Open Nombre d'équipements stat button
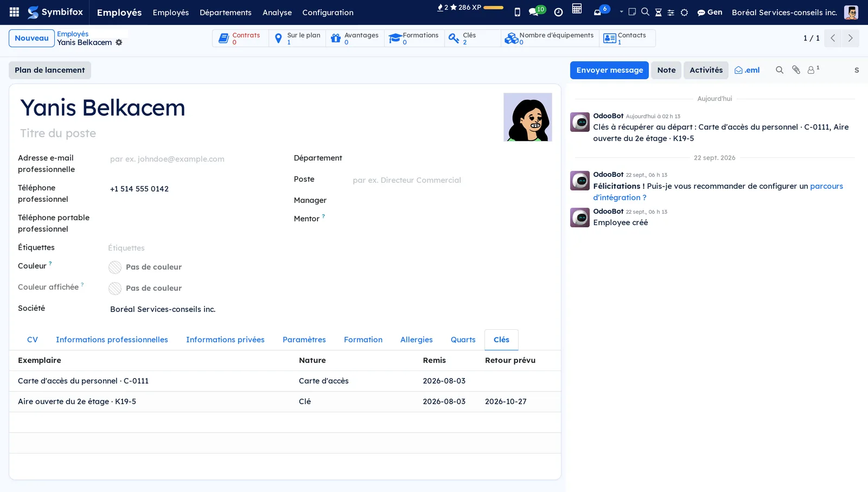 [x=550, y=38]
